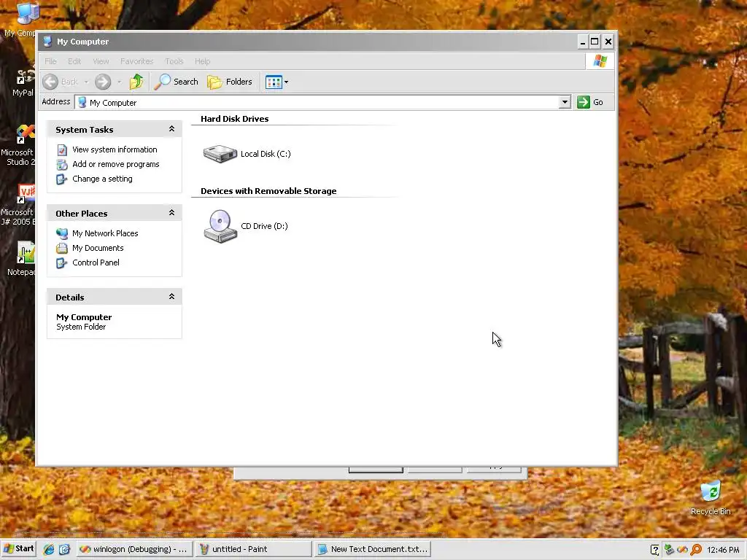Screen dimensions: 747x560
Task: Expand Forward button history dropdown arrow
Action: click(119, 82)
